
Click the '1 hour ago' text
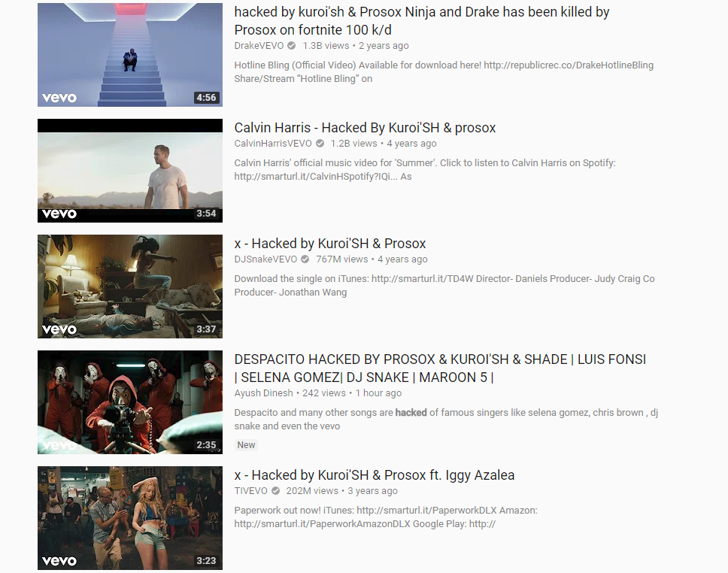(378, 393)
